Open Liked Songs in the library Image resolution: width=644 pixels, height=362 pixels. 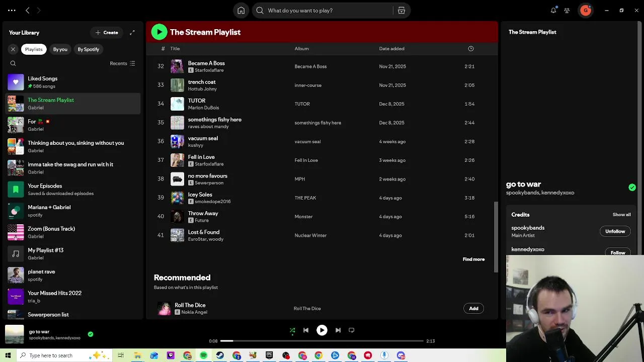pos(73,82)
